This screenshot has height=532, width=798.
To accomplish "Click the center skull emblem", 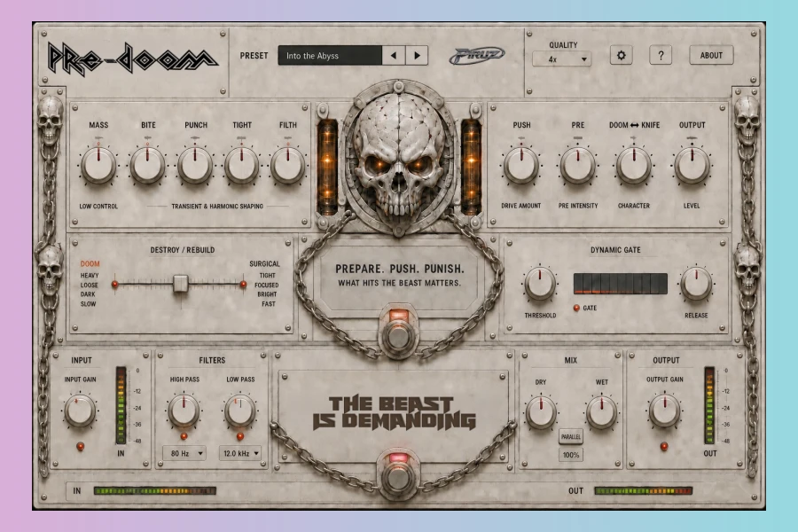I will point(398,160).
